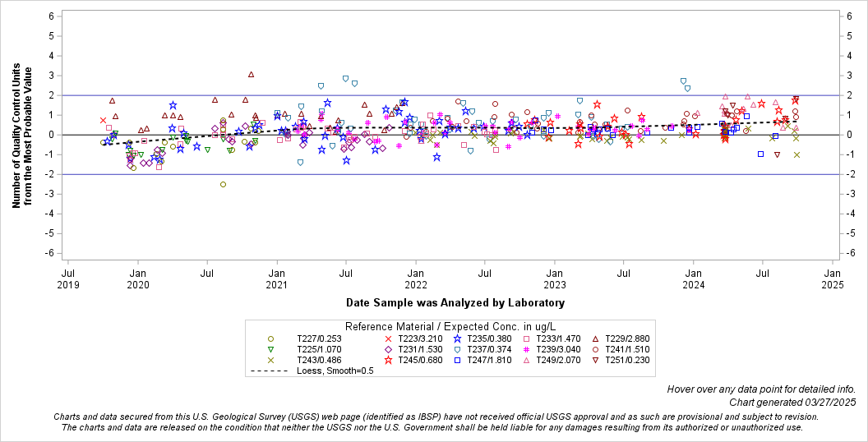Click the T231/1.530 purple diamond legend marker
Image resolution: width=868 pixels, height=442 pixels.
388,350
